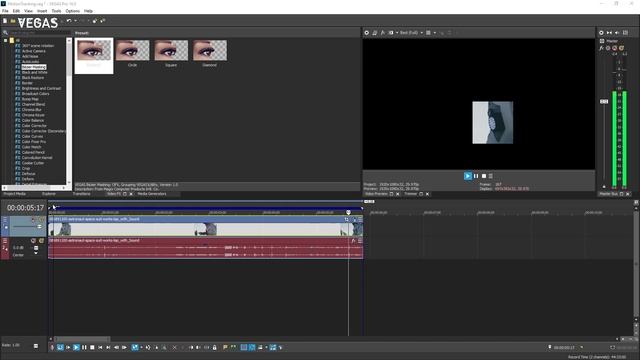Open the audio track header menu icon
The image size is (640, 360).
click(x=5, y=241)
